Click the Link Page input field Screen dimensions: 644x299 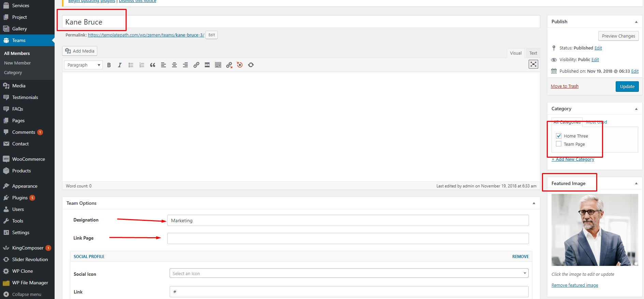click(348, 239)
